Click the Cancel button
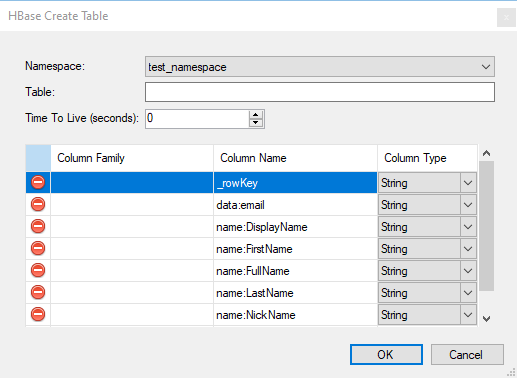 [467, 355]
